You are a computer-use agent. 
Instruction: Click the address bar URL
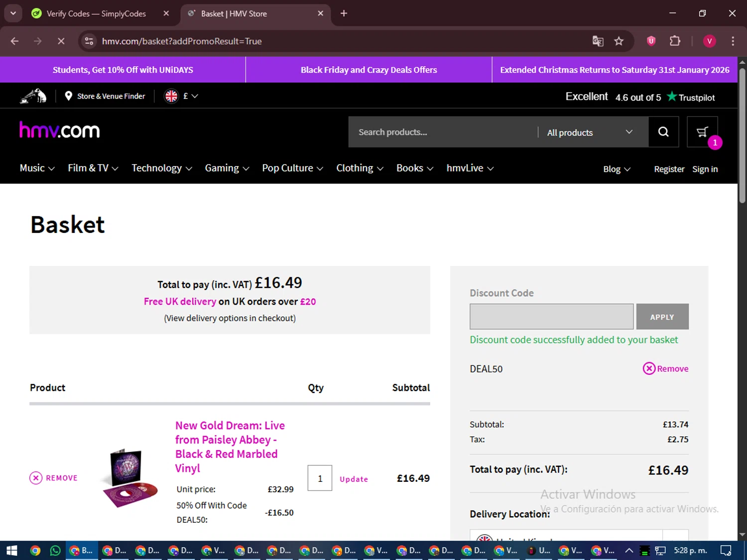pos(182,41)
